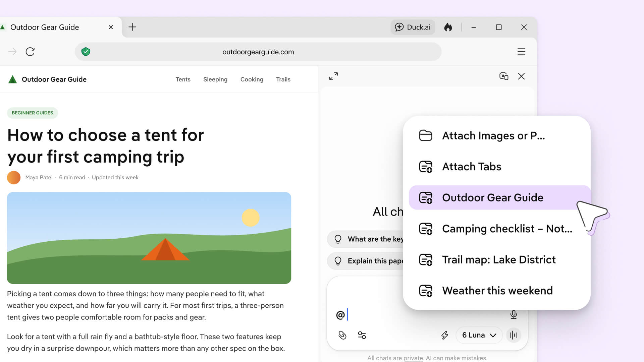Attach Weather this weekend tab
This screenshot has width=644, height=362.
coord(497,291)
